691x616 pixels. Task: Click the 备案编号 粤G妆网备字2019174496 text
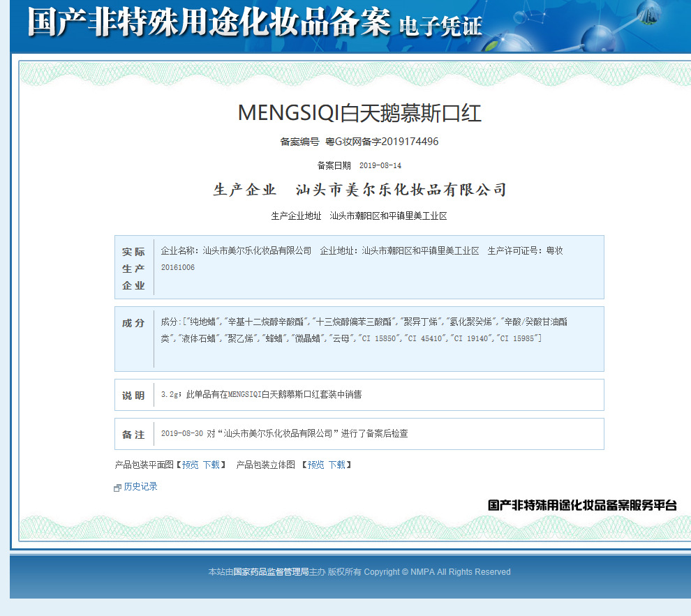[x=359, y=142]
